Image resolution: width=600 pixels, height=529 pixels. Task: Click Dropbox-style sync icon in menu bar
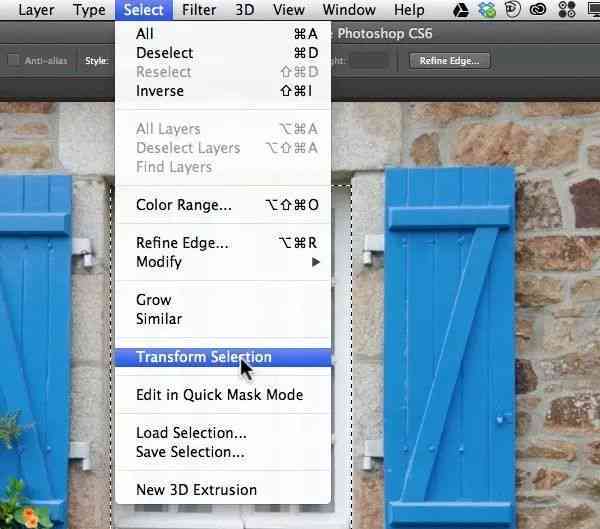tap(487, 10)
